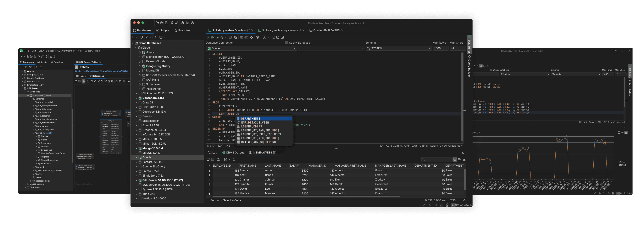The width and height of the screenshot is (644, 226).
Task: Re-execute results using the refresh icon
Action: click(208, 159)
